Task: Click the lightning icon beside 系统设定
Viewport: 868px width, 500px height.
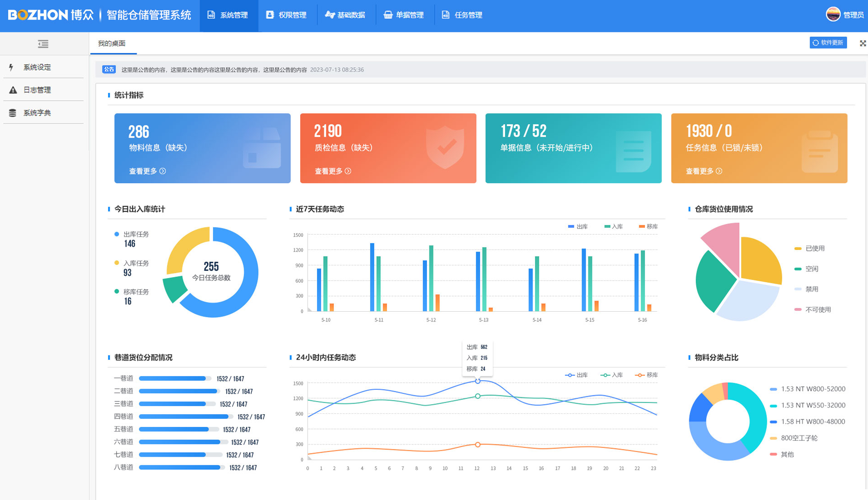Action: (x=11, y=67)
